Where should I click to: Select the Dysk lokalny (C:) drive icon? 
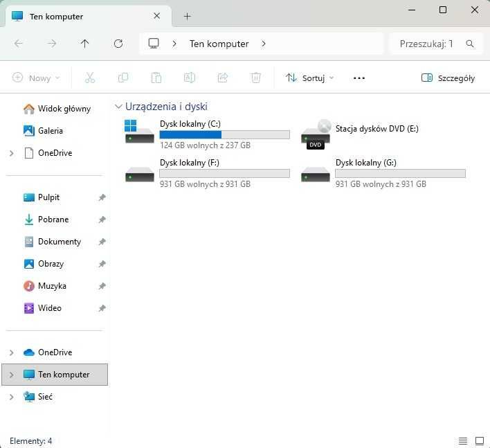click(139, 132)
